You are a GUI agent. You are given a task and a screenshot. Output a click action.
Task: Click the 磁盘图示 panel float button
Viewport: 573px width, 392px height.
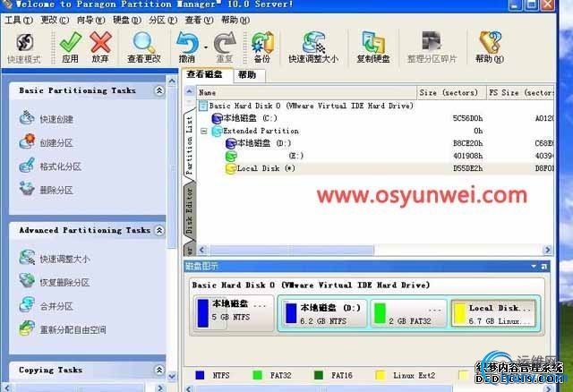pos(543,267)
